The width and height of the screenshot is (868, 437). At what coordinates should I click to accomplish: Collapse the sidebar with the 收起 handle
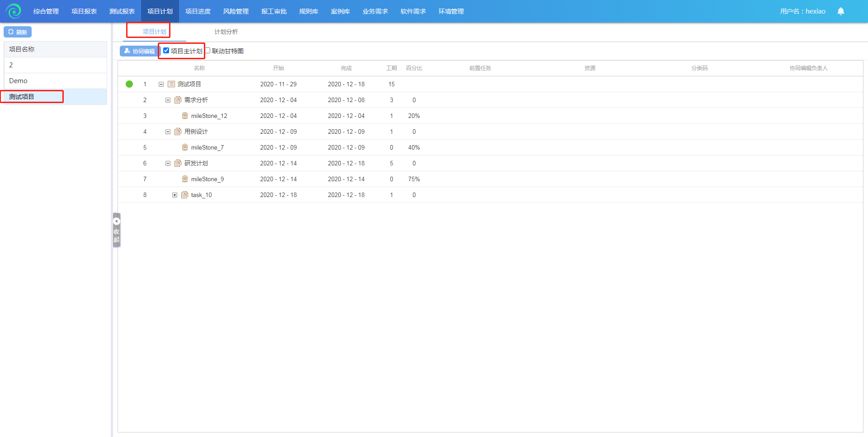[x=117, y=230]
